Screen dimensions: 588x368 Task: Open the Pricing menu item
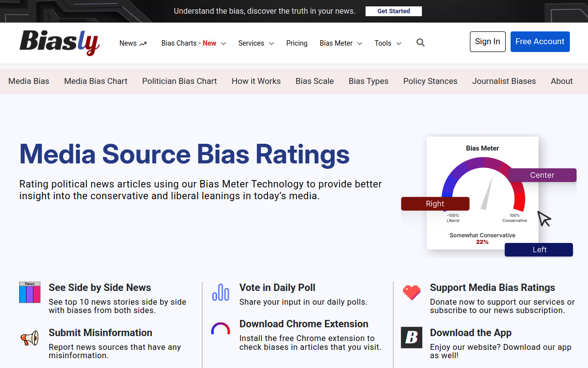tap(297, 43)
